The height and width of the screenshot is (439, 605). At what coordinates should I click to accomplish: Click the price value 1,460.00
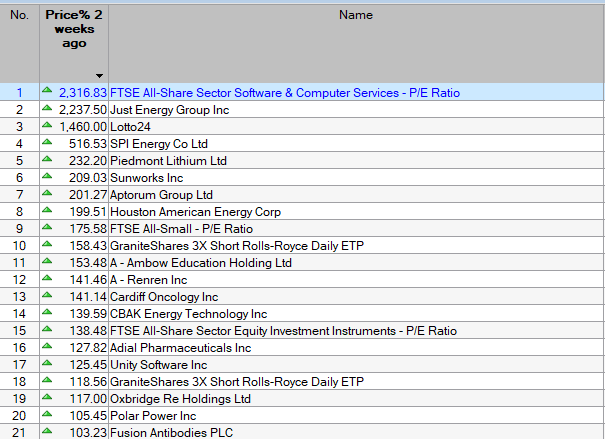click(83, 127)
